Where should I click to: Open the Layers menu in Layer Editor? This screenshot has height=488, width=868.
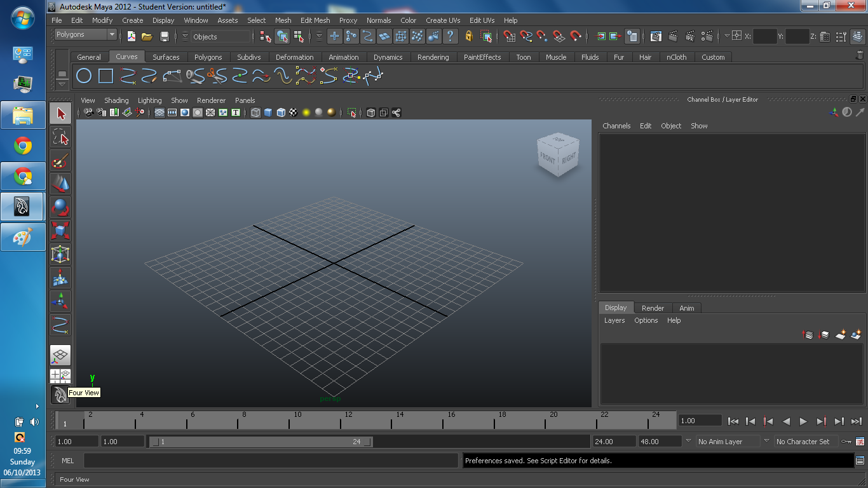614,320
